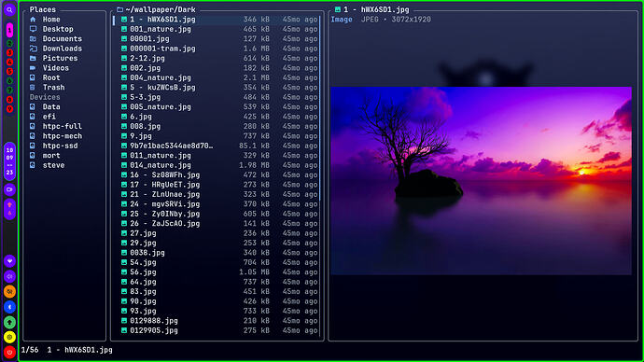This screenshot has width=644, height=362.
Task: Open the clock widget showing 10 09
Action: coord(9,161)
